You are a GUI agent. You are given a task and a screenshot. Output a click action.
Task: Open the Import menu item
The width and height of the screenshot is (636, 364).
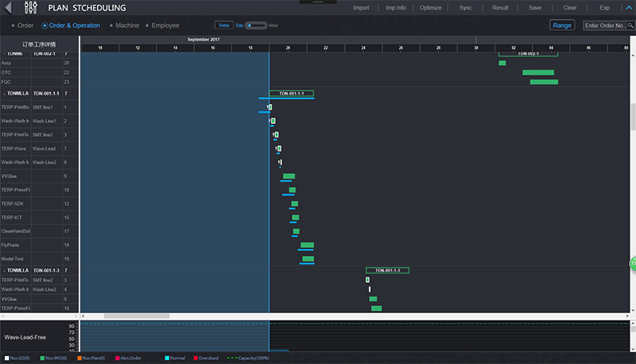[x=361, y=8]
